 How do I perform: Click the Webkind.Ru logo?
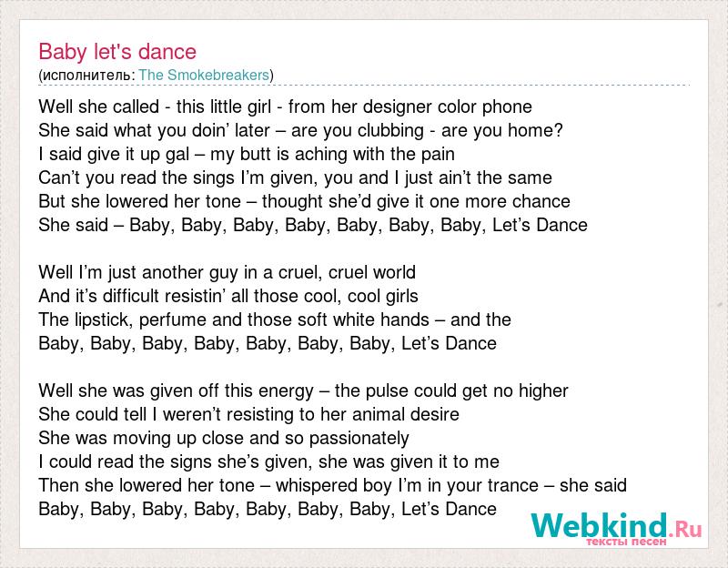(x=616, y=529)
